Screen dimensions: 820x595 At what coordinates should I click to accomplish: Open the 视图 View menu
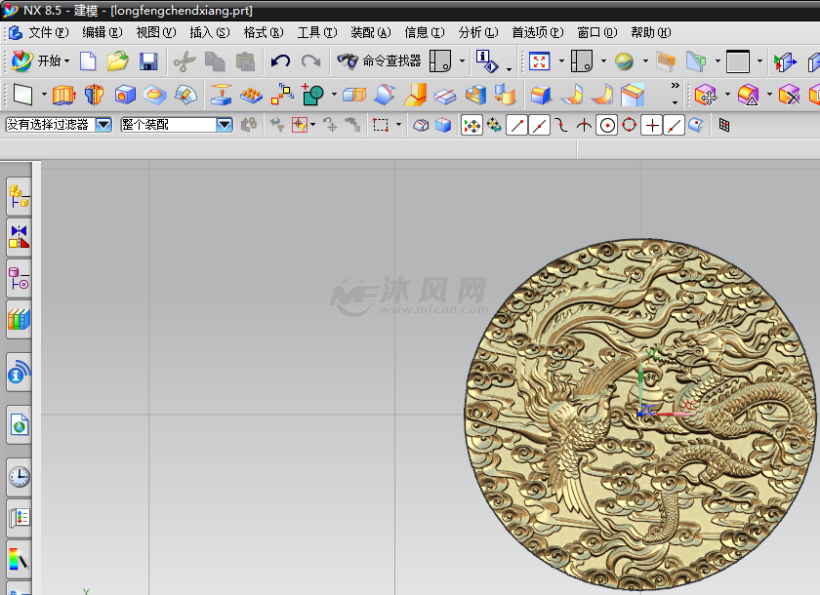(156, 32)
